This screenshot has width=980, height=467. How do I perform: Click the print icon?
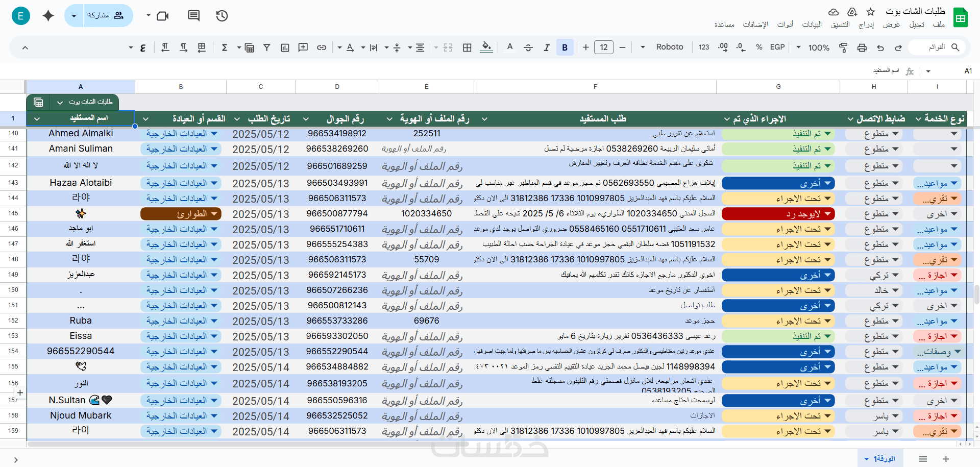pos(862,47)
